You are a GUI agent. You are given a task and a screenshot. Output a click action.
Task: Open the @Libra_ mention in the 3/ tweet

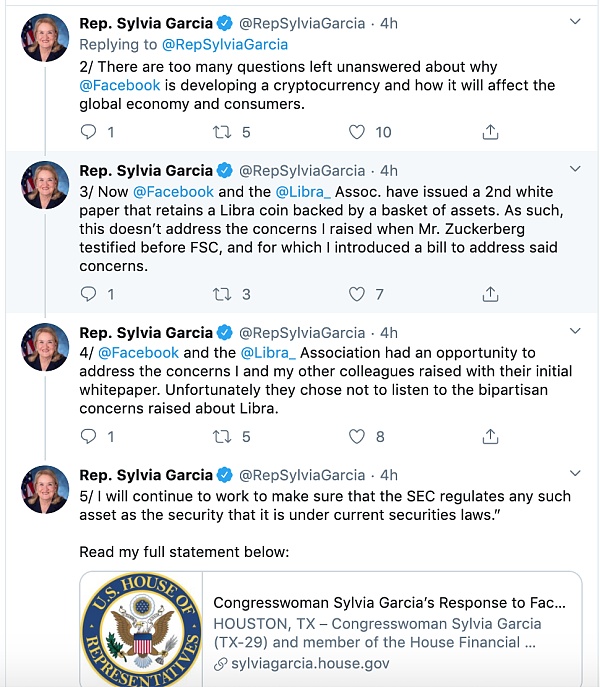coord(303,191)
